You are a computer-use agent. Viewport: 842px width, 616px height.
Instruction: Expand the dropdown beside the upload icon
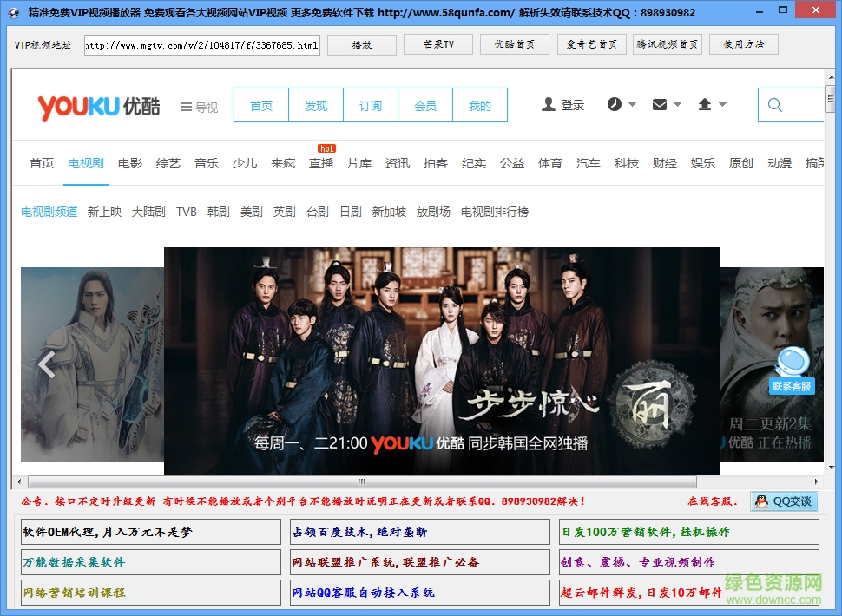click(722, 105)
